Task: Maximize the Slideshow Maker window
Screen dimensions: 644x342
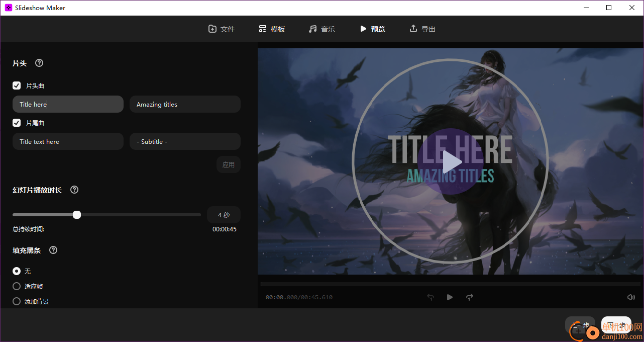Action: point(609,8)
